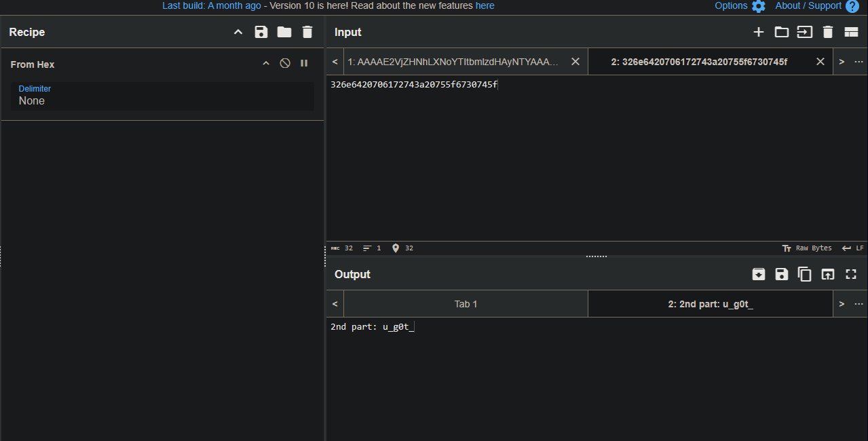This screenshot has height=441, width=868.
Task: Open the Options settings
Action: (740, 6)
